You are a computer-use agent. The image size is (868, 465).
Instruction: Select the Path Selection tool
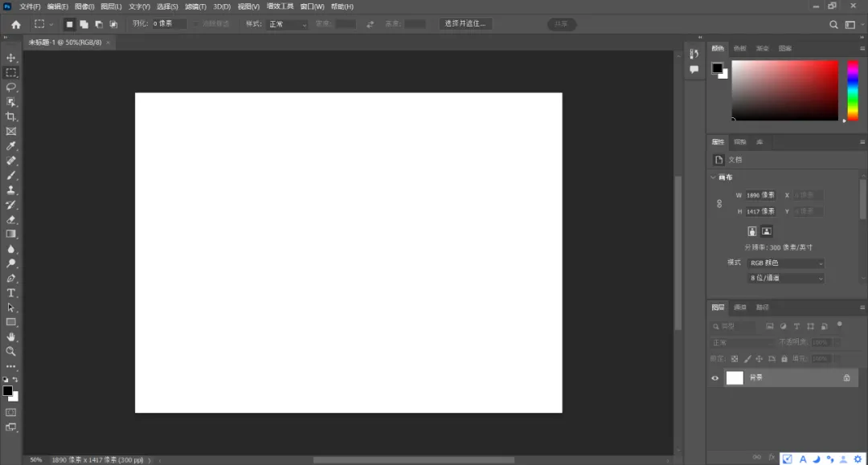(x=10, y=308)
